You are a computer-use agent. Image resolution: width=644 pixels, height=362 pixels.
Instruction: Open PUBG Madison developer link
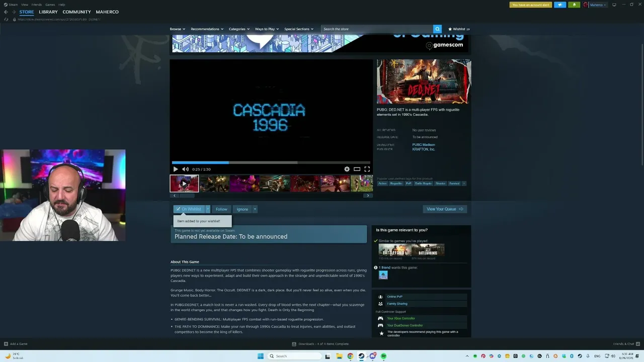pos(424,145)
